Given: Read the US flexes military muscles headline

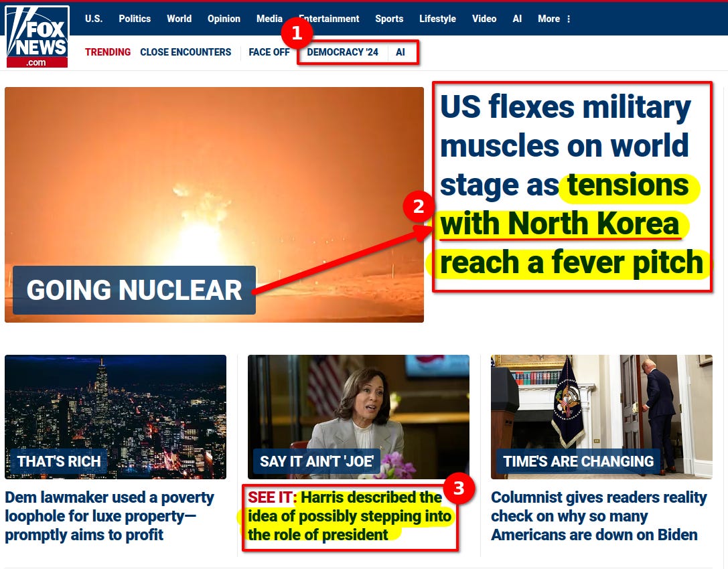Looking at the screenshot, I should click(x=571, y=185).
